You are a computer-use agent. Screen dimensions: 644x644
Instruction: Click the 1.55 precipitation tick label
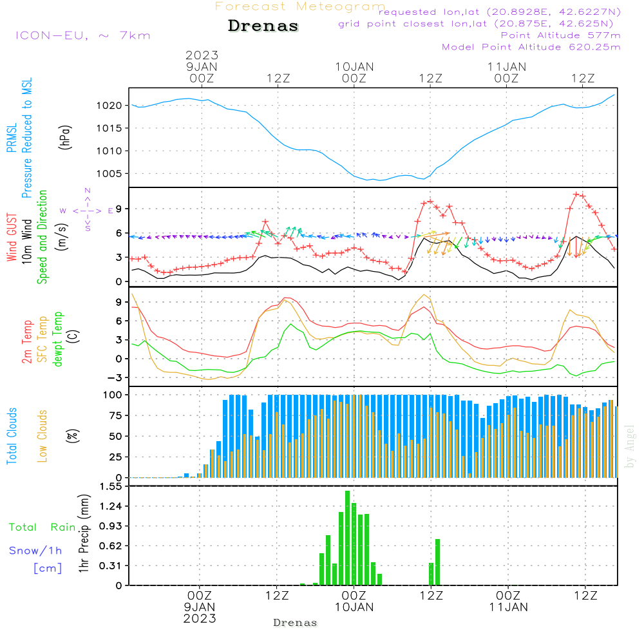tap(111, 487)
